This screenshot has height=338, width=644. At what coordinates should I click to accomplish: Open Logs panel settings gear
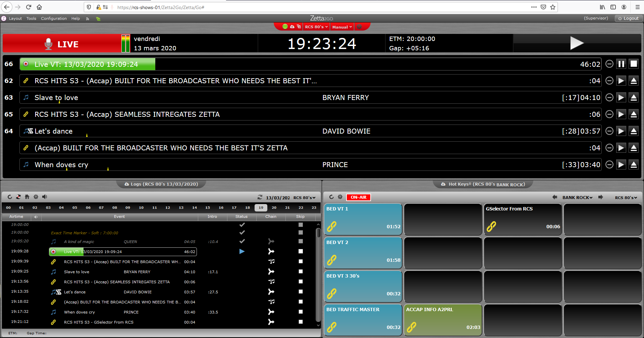click(x=36, y=197)
